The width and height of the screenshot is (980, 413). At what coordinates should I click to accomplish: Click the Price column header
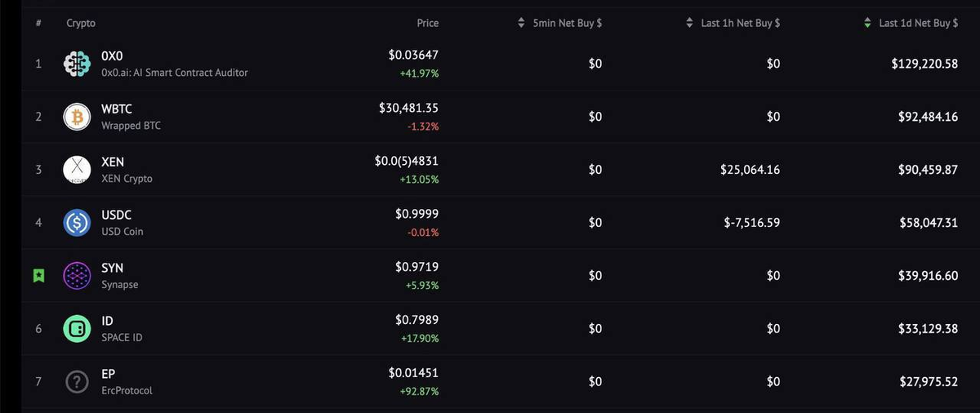(427, 24)
